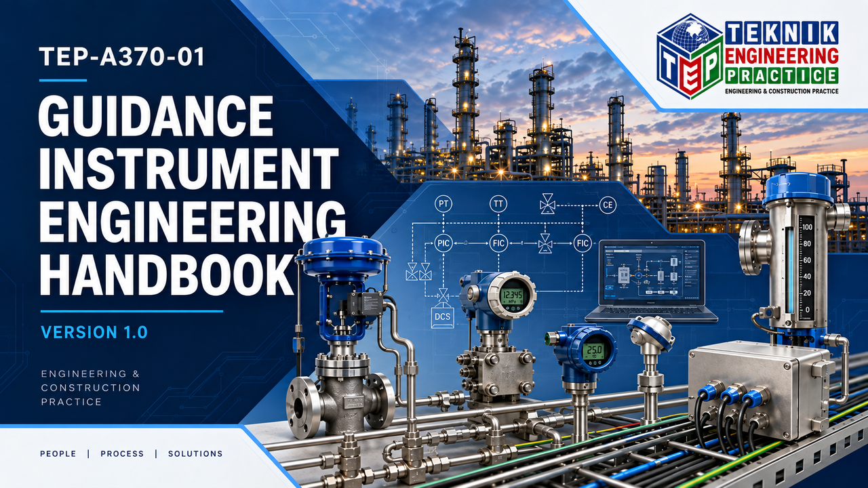Click PEOPLE in the footer strip
This screenshot has height=488, width=868.
(x=58, y=453)
